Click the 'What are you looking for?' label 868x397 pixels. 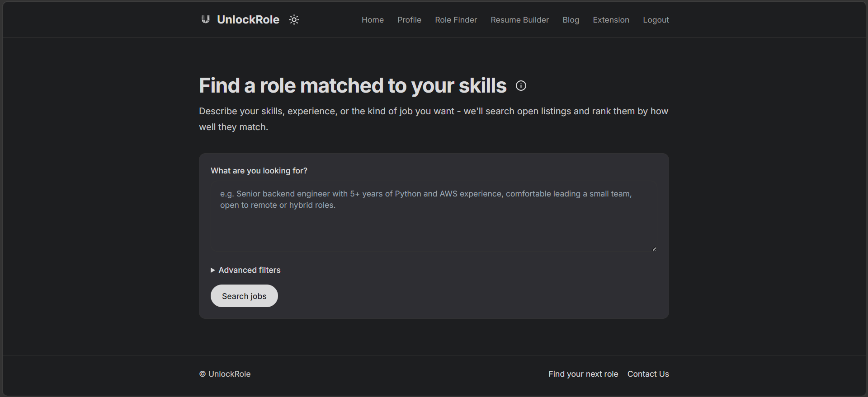point(259,171)
